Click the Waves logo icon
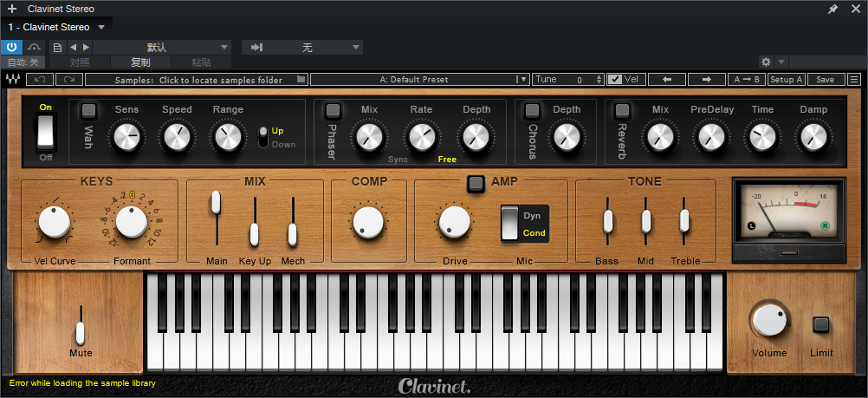This screenshot has height=398, width=868. (13, 79)
